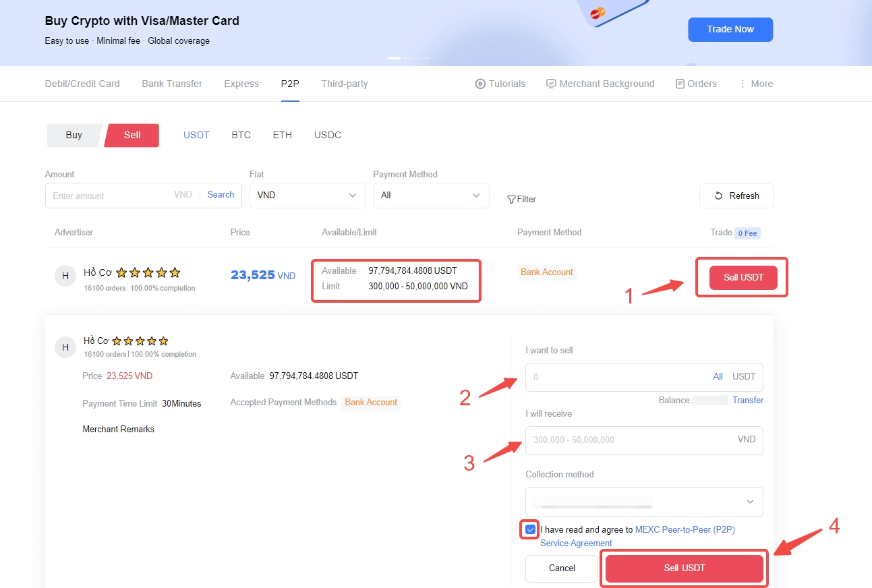The image size is (872, 588).
Task: Click the Transfer link next to Balance
Action: [x=748, y=400]
